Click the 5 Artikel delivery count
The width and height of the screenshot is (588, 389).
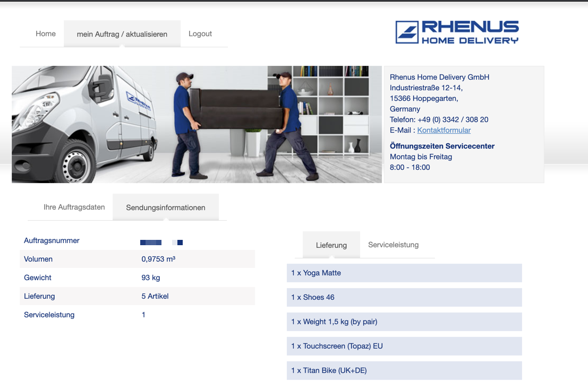click(155, 296)
